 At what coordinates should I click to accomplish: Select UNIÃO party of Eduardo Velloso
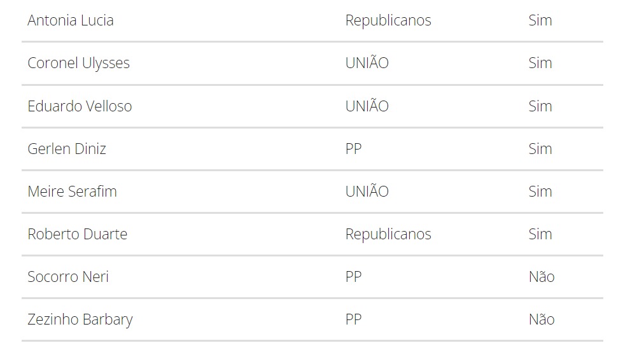click(367, 105)
